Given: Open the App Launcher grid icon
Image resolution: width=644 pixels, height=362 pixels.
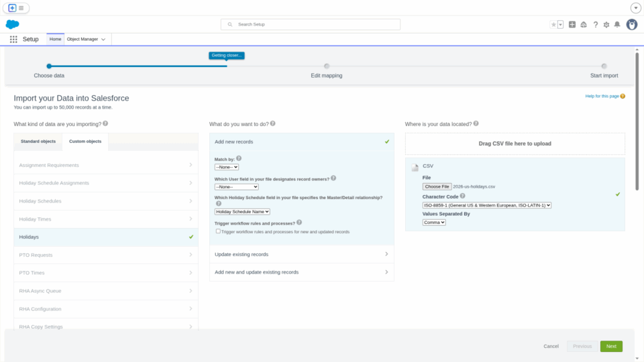Looking at the screenshot, I should click(x=13, y=40).
